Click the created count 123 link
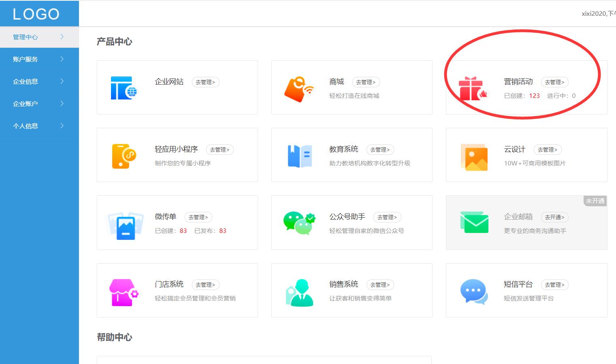 [534, 95]
